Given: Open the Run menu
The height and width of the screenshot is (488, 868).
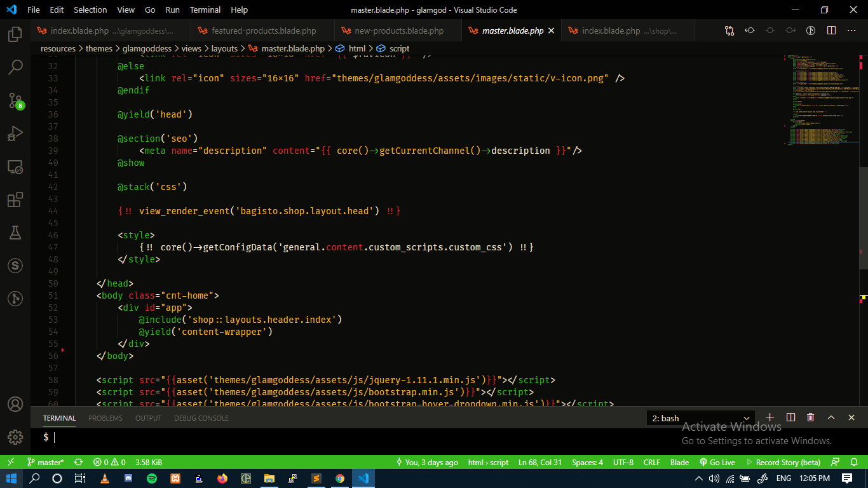Looking at the screenshot, I should click(172, 10).
